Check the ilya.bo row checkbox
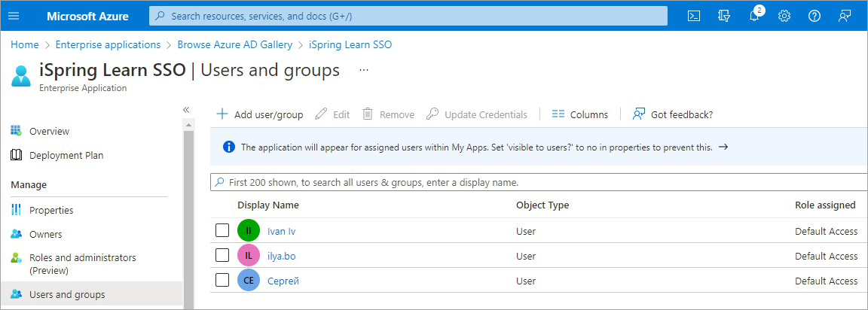Image resolution: width=868 pixels, height=310 pixels. [x=222, y=255]
